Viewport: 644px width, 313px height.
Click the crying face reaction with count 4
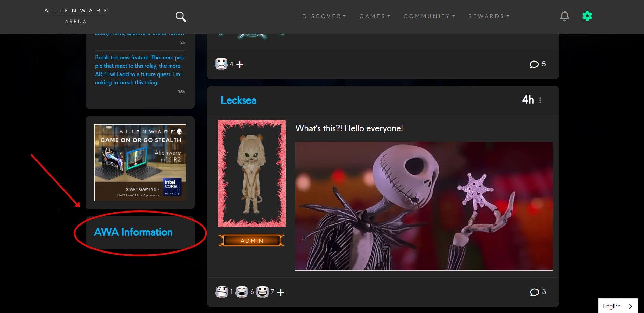point(221,64)
